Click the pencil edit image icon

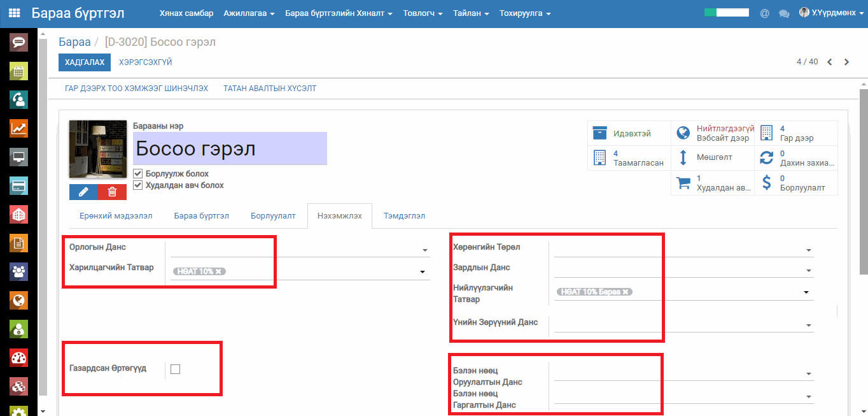[x=83, y=192]
